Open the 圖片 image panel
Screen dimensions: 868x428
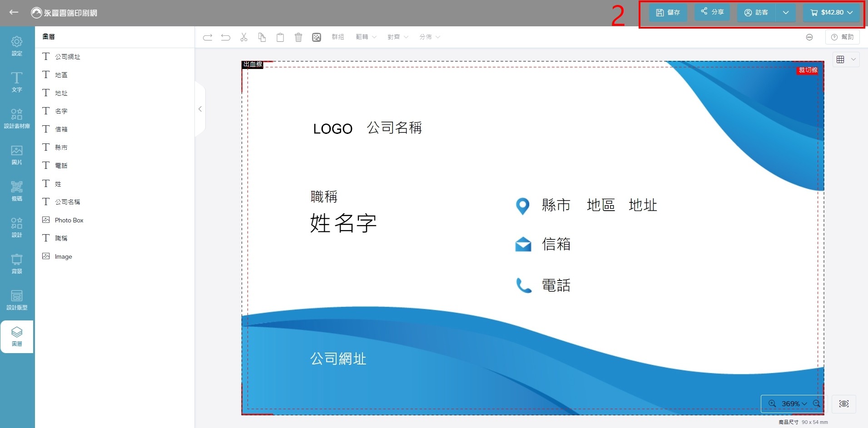pyautogui.click(x=17, y=155)
